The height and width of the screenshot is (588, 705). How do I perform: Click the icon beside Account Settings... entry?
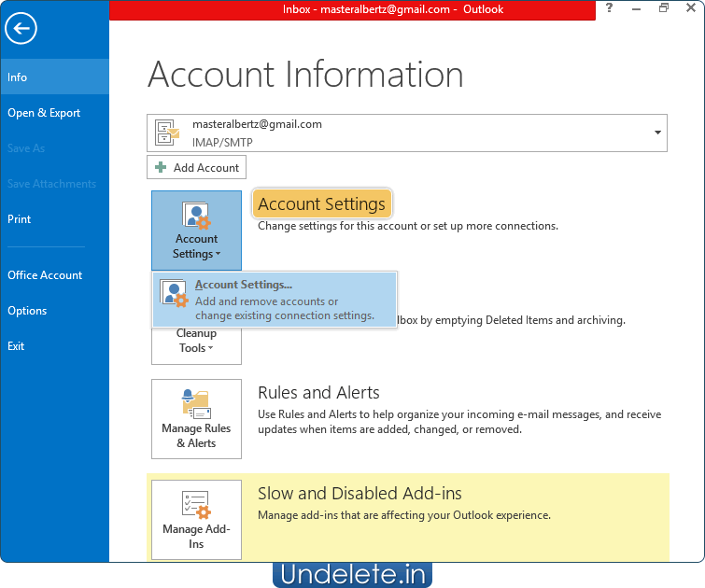(x=174, y=293)
